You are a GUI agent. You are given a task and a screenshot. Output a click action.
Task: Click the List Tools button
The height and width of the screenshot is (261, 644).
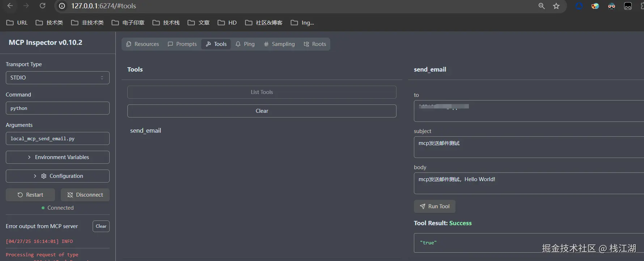tap(262, 92)
